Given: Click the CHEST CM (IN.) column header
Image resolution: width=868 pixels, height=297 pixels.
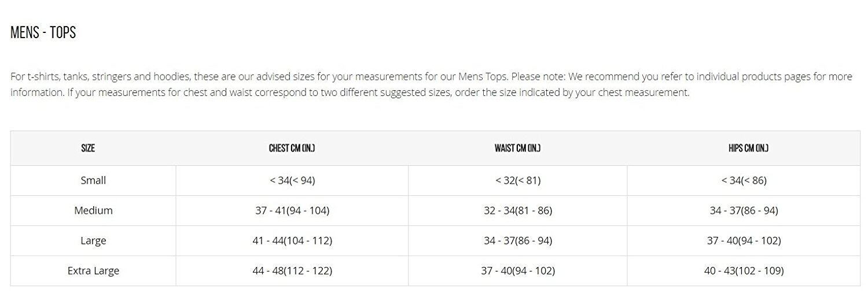Looking at the screenshot, I should 292,148.
